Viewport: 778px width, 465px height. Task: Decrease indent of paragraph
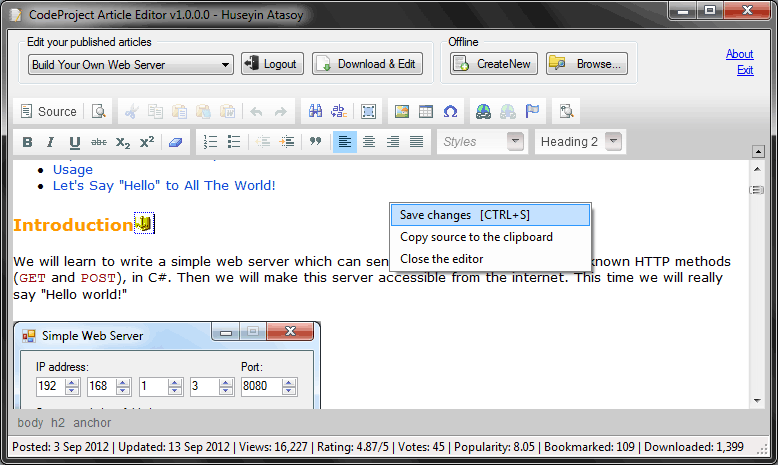262,142
